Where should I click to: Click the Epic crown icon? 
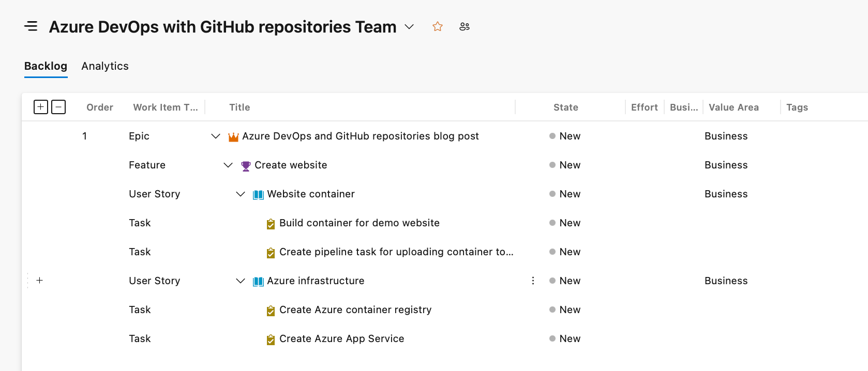[233, 136]
